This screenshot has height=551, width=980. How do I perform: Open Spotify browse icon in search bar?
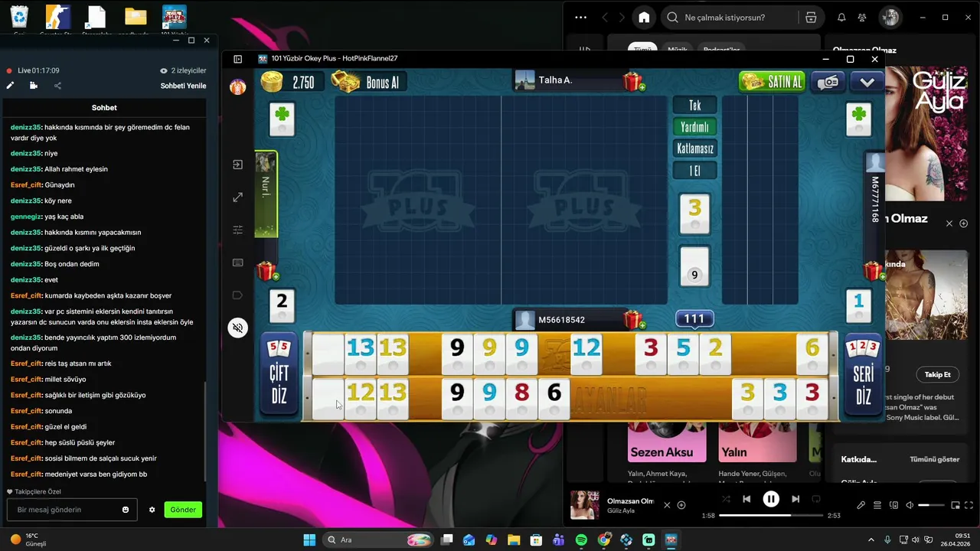(811, 18)
